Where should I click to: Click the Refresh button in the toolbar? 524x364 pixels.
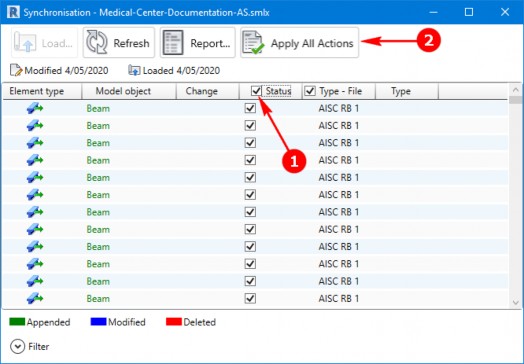pyautogui.click(x=119, y=43)
